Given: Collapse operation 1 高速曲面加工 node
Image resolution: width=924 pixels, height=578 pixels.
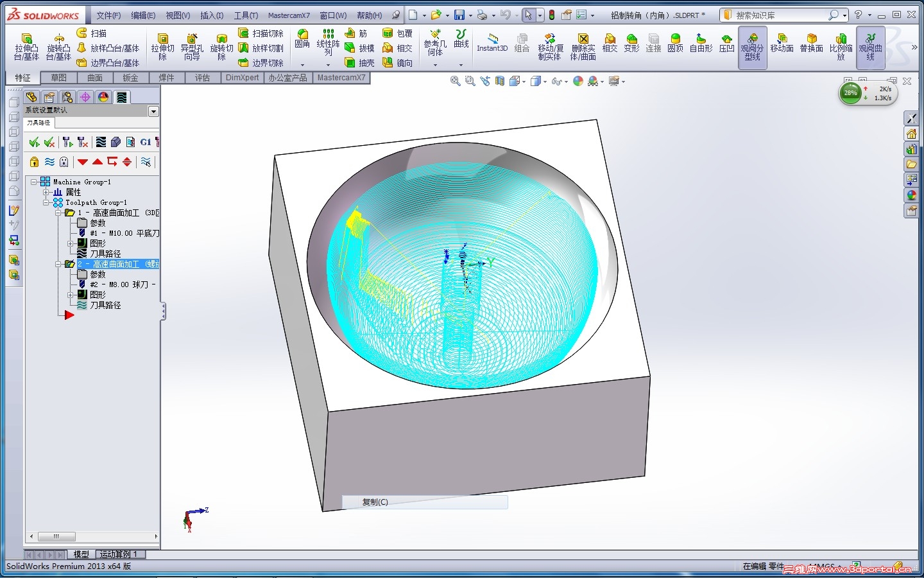Looking at the screenshot, I should tap(58, 213).
